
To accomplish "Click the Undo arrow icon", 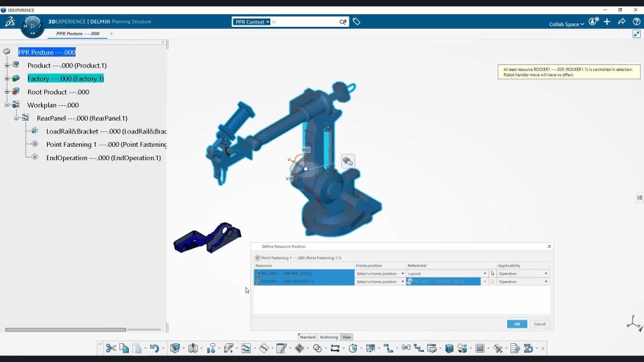I will (x=154, y=349).
